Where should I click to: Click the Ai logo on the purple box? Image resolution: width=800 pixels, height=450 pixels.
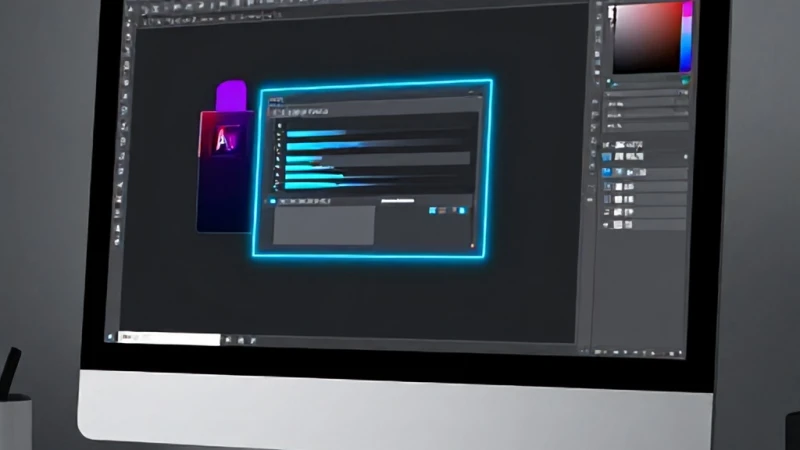coord(226,139)
